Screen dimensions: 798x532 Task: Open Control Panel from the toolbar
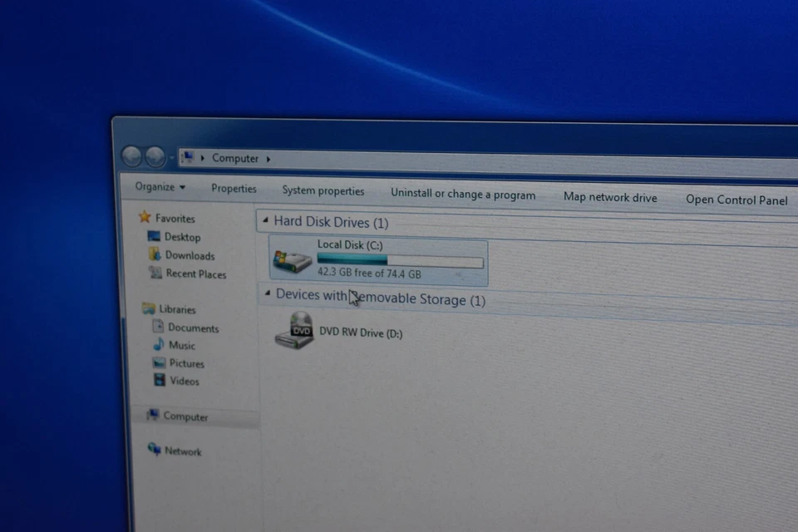tap(736, 199)
